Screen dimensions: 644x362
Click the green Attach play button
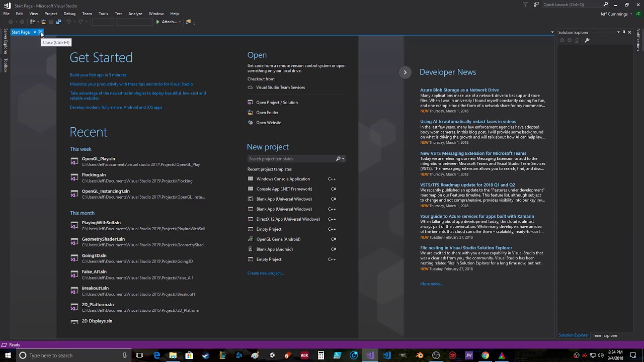[x=157, y=22]
